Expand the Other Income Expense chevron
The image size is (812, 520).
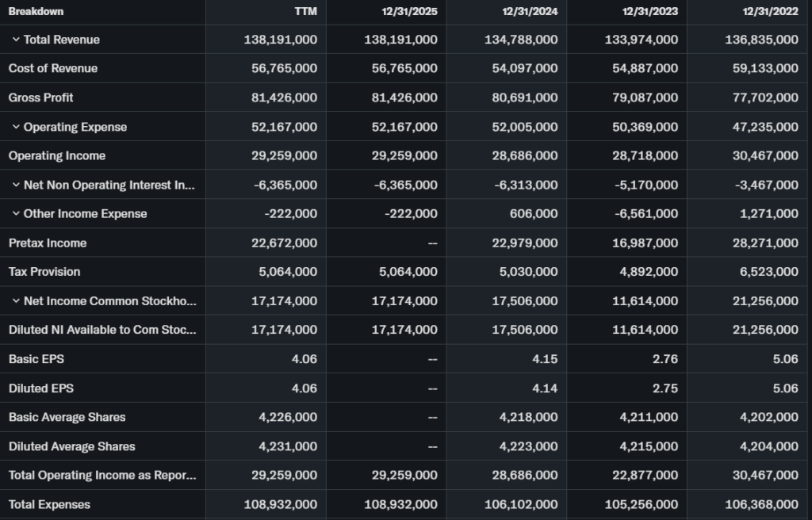pyautogui.click(x=16, y=214)
